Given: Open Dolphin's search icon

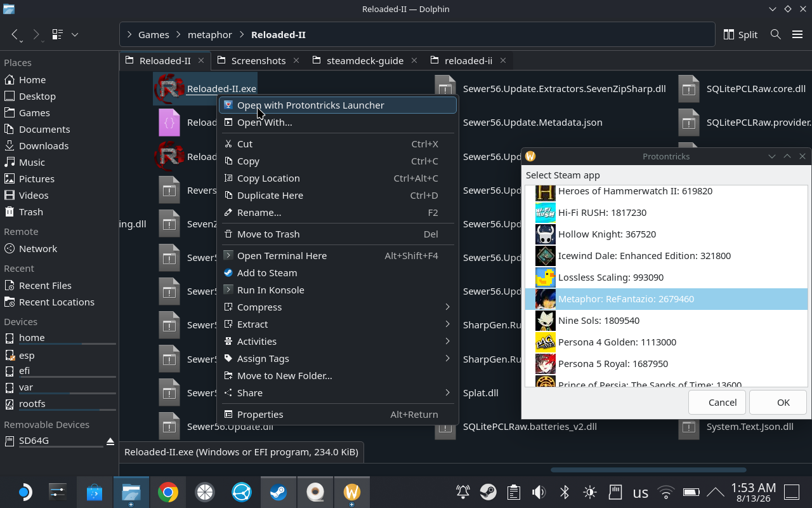Looking at the screenshot, I should pyautogui.click(x=775, y=34).
